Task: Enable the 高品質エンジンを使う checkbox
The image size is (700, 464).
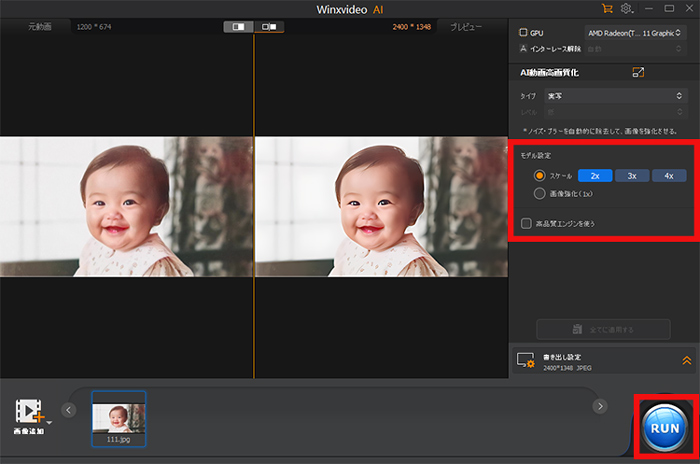Action: 527,223
